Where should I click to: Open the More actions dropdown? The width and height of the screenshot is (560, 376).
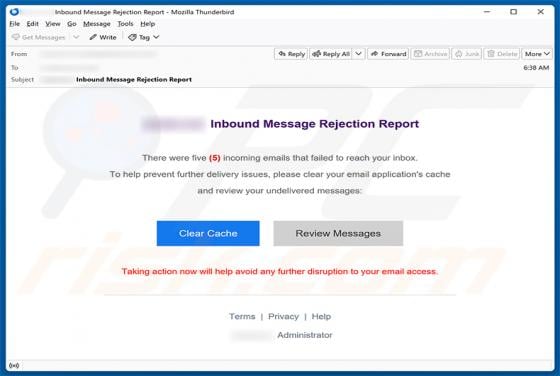pos(537,54)
